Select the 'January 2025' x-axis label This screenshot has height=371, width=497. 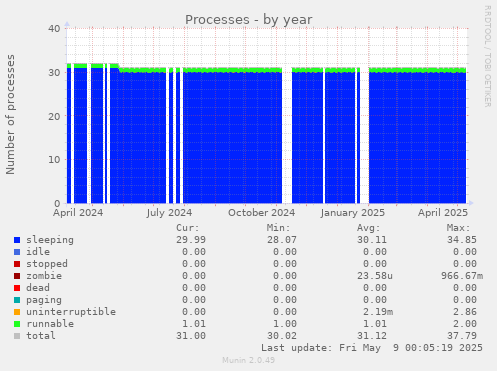(353, 213)
